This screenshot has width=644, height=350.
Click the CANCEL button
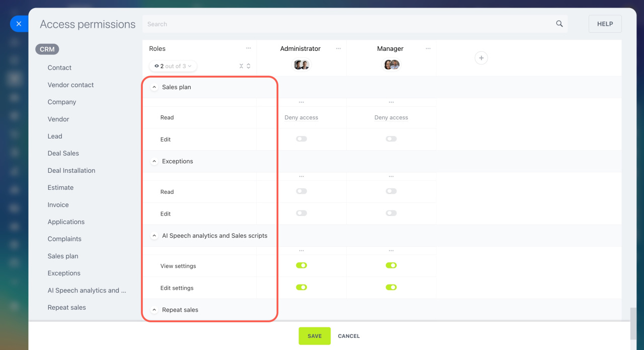349,336
